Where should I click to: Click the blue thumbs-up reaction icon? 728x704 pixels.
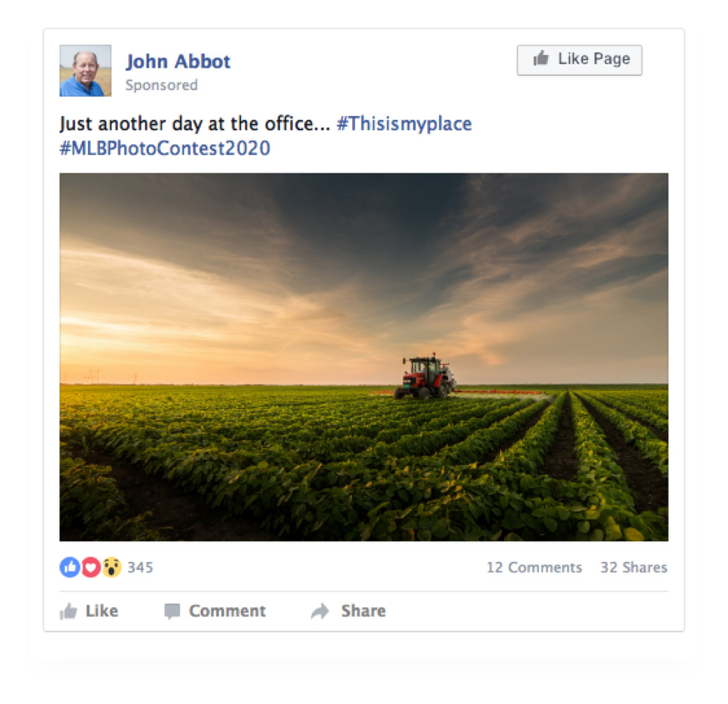coord(70,566)
